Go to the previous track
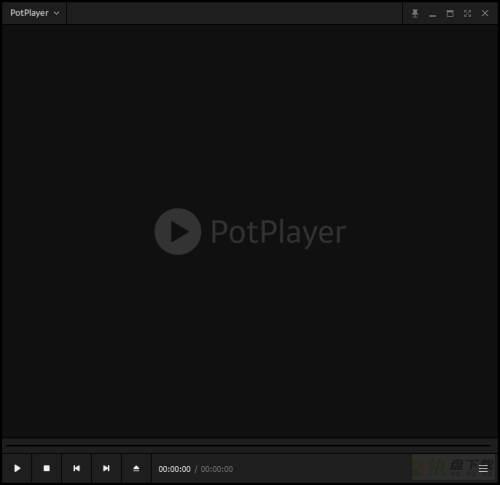500x485 pixels. coord(76,468)
